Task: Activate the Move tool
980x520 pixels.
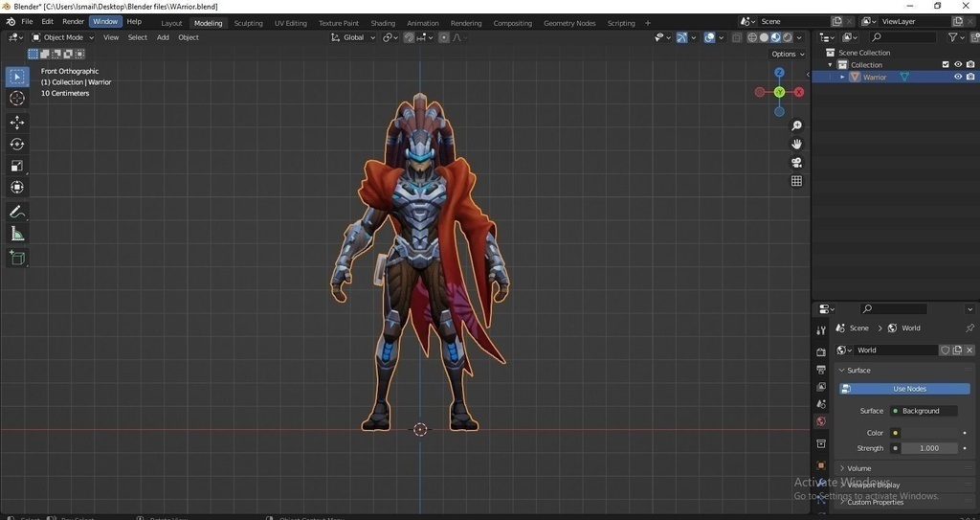Action: coord(17,123)
